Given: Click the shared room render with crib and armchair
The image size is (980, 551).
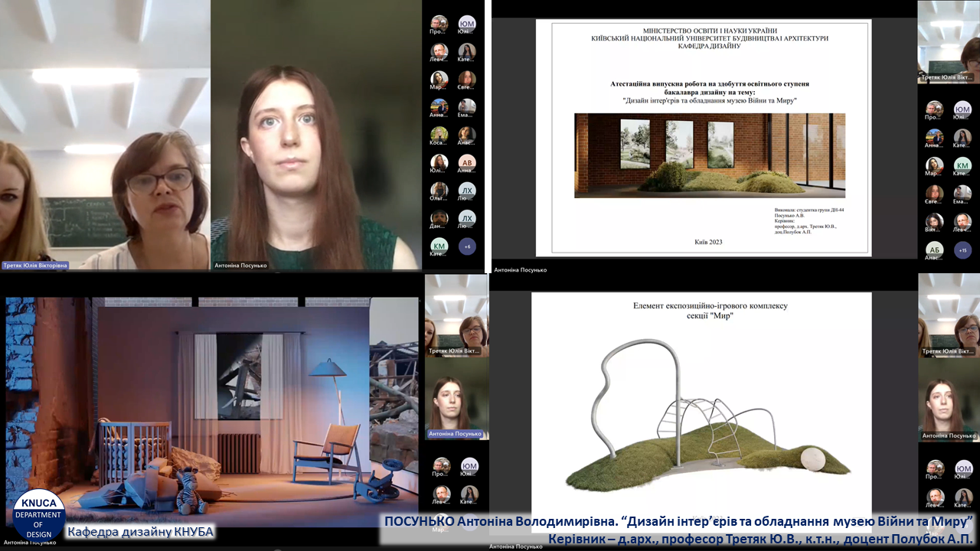Looking at the screenshot, I should click(212, 412).
